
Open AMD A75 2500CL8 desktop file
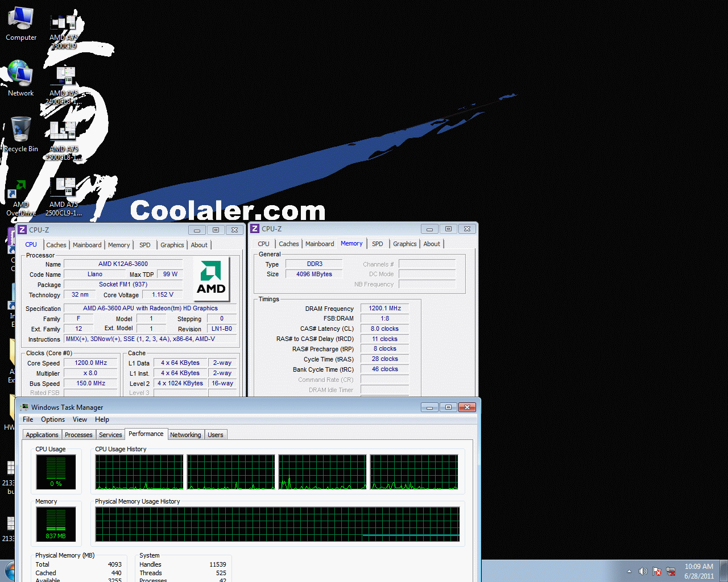coord(64,142)
